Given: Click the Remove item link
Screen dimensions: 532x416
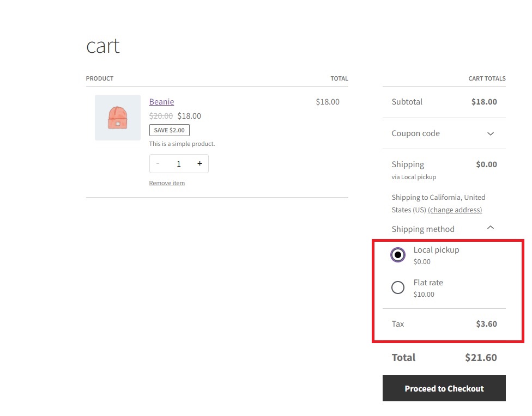Looking at the screenshot, I should coord(167,183).
